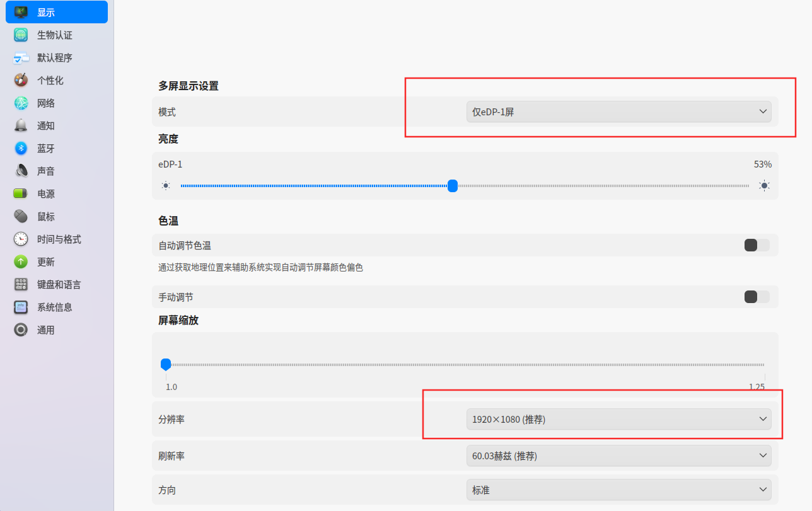The height and width of the screenshot is (511, 812).
Task: Click the eDP-1 label under 亮度
Action: [x=170, y=164]
